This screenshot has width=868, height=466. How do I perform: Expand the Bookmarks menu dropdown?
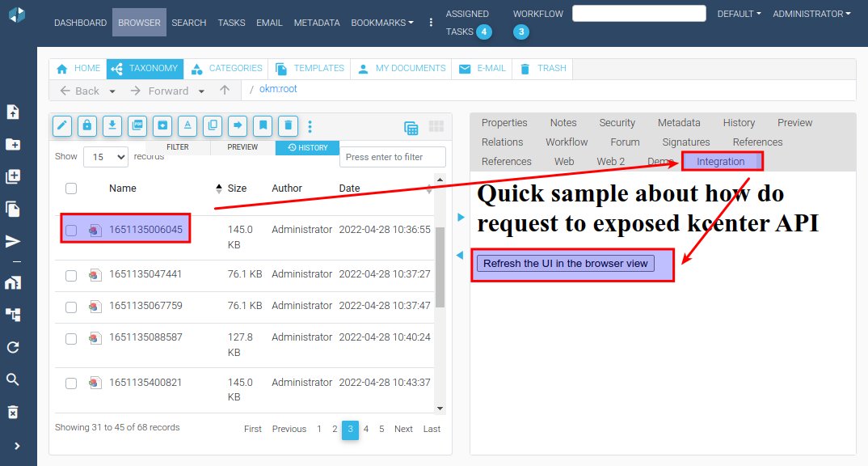pyautogui.click(x=382, y=23)
